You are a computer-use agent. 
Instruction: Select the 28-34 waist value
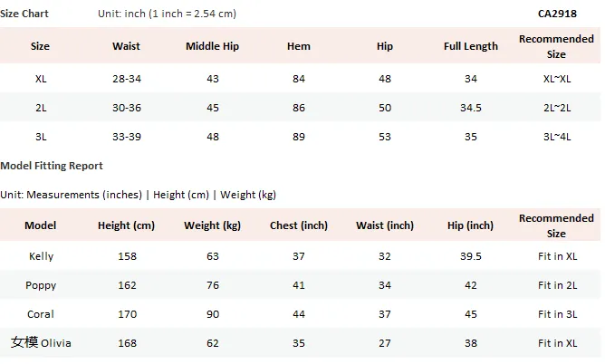coord(127,79)
